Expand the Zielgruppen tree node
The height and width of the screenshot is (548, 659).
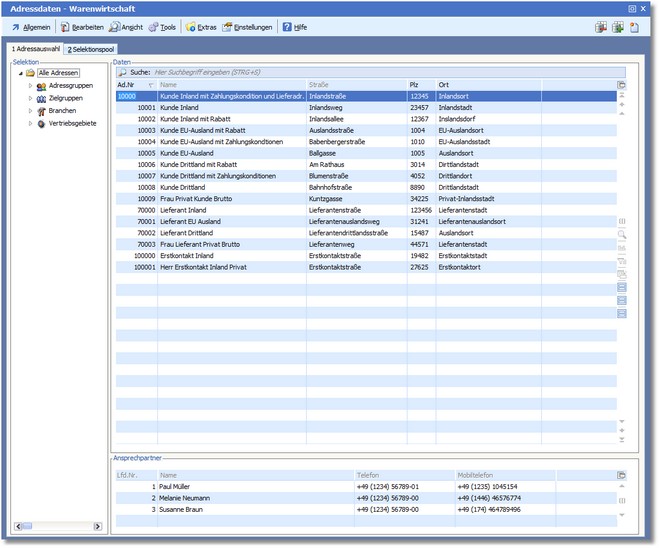coord(29,98)
